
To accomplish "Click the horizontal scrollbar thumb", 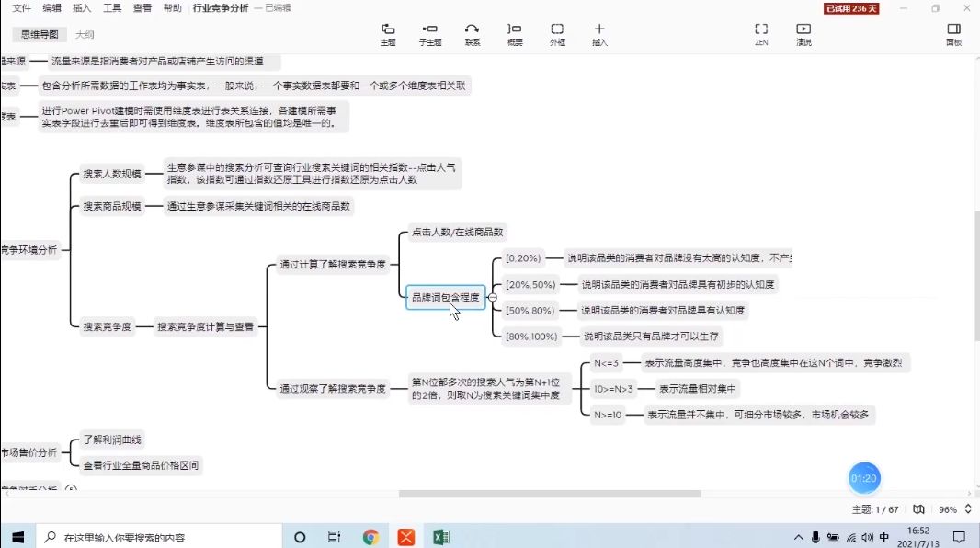I will [x=550, y=494].
